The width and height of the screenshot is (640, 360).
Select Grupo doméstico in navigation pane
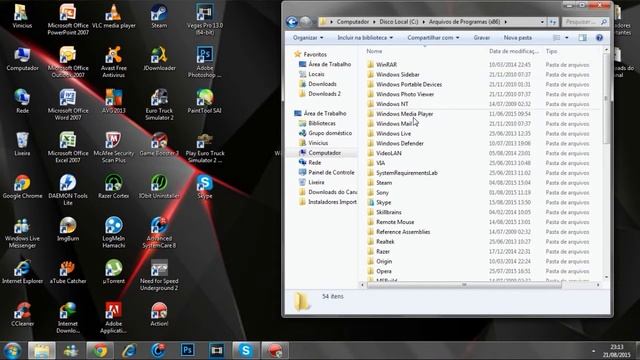coord(330,133)
